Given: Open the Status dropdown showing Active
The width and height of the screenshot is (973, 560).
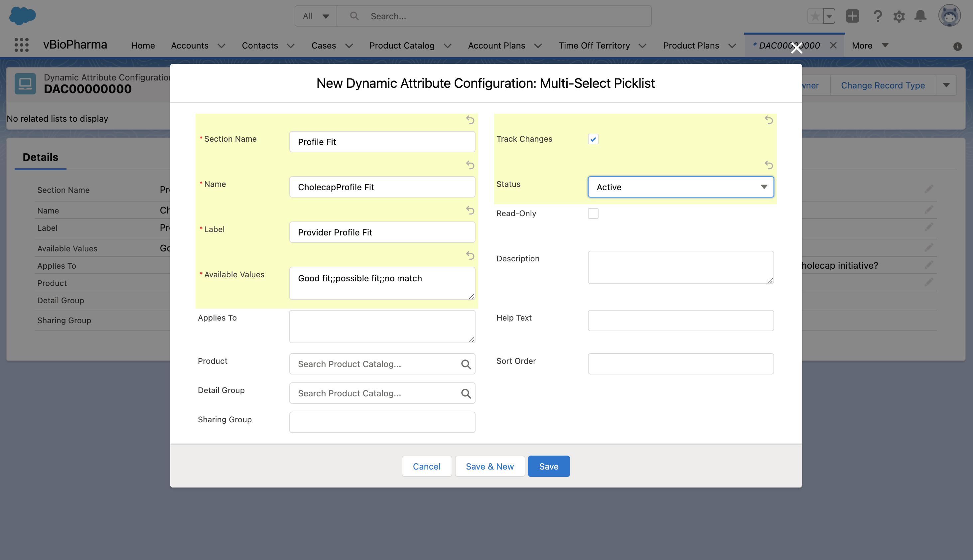Looking at the screenshot, I should (x=680, y=187).
